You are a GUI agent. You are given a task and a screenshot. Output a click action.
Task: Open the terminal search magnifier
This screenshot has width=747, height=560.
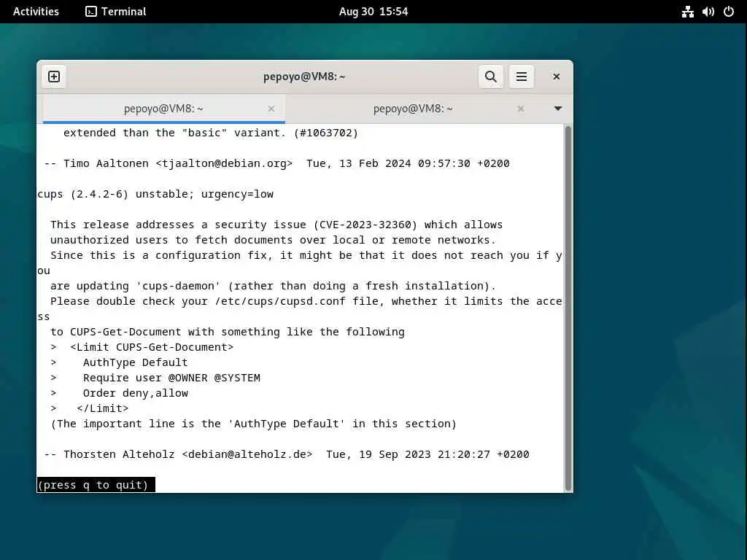(491, 77)
